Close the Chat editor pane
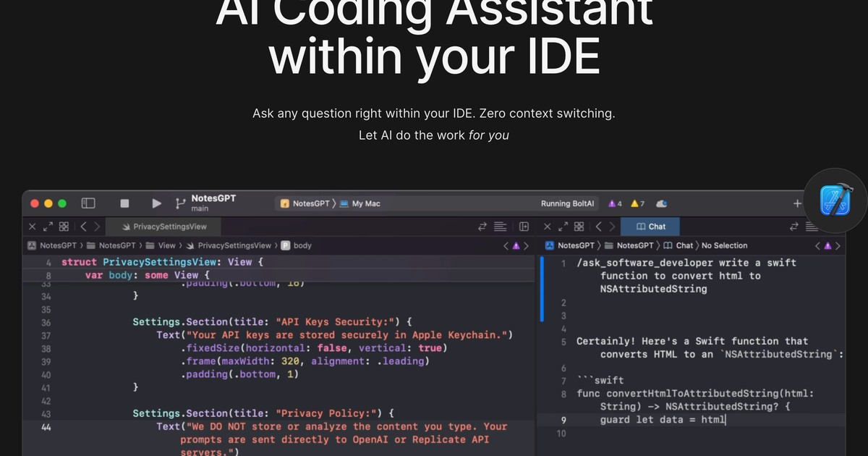Image resolution: width=868 pixels, height=456 pixels. pos(546,227)
